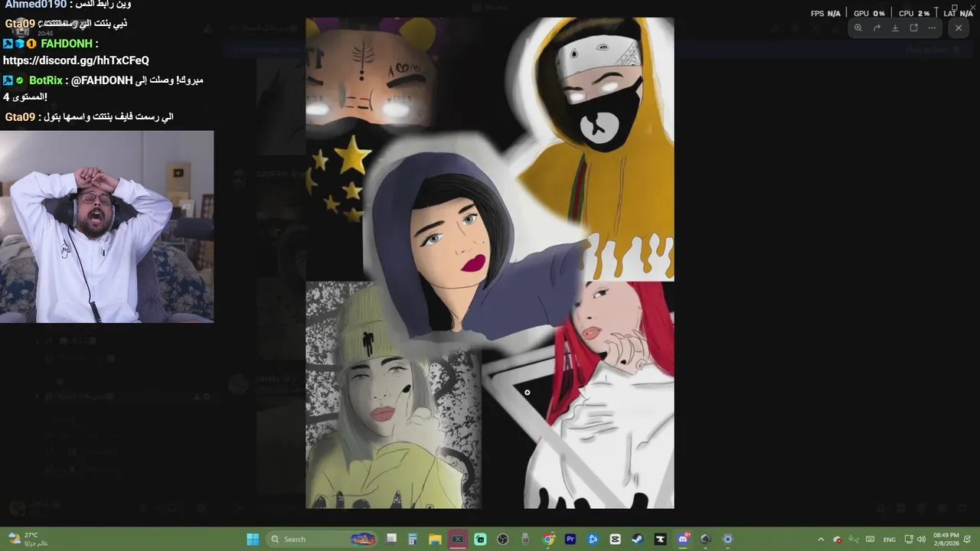The image size is (980, 551).
Task: Open OBS Studio from the taskbar
Action: pos(502,540)
